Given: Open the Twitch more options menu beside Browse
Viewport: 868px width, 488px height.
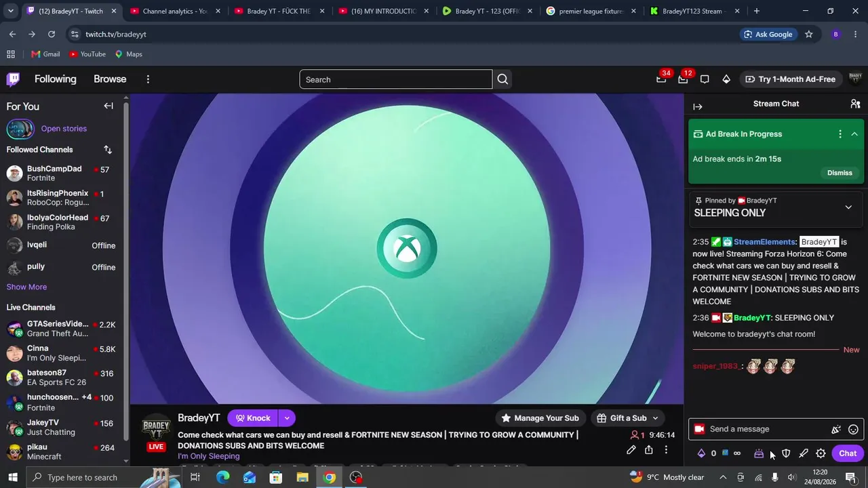Looking at the screenshot, I should click(148, 79).
